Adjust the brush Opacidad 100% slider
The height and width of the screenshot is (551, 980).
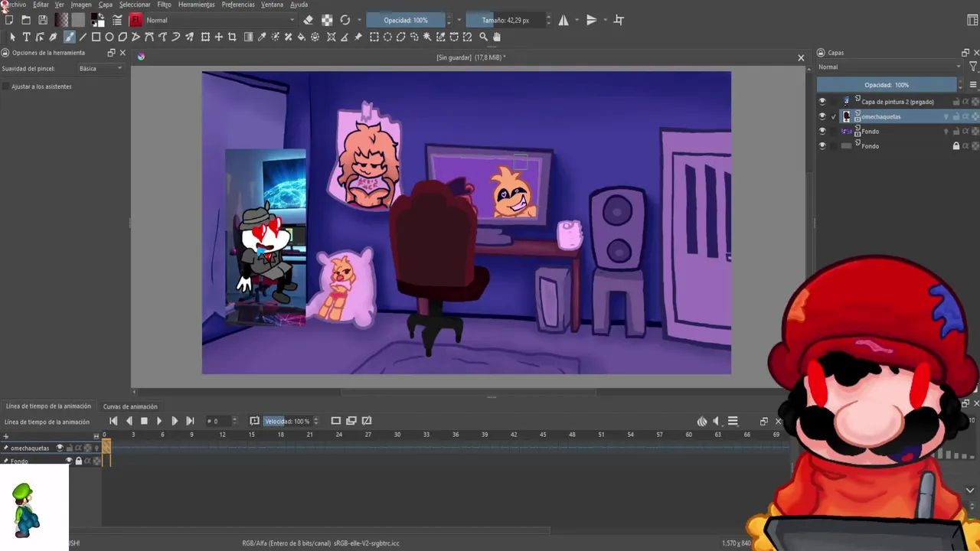(406, 20)
